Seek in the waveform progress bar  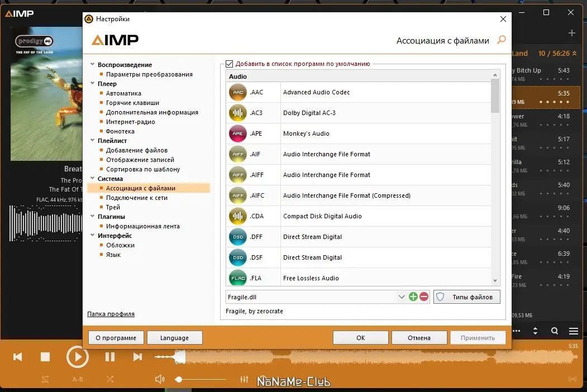(x=365, y=357)
